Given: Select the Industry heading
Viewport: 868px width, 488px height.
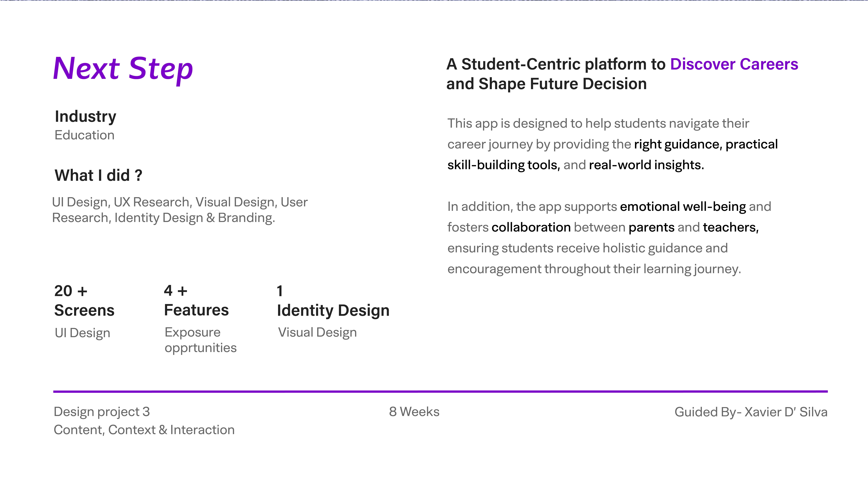Looking at the screenshot, I should [86, 117].
